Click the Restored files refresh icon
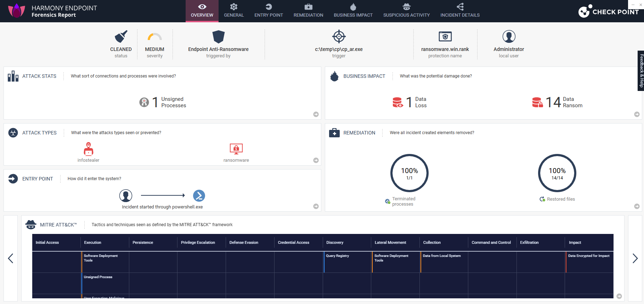The width and height of the screenshot is (644, 304). [x=542, y=199]
